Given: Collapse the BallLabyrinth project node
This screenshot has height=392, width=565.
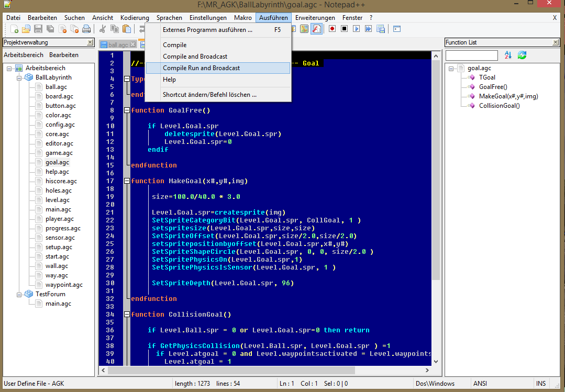Looking at the screenshot, I should pyautogui.click(x=19, y=77).
